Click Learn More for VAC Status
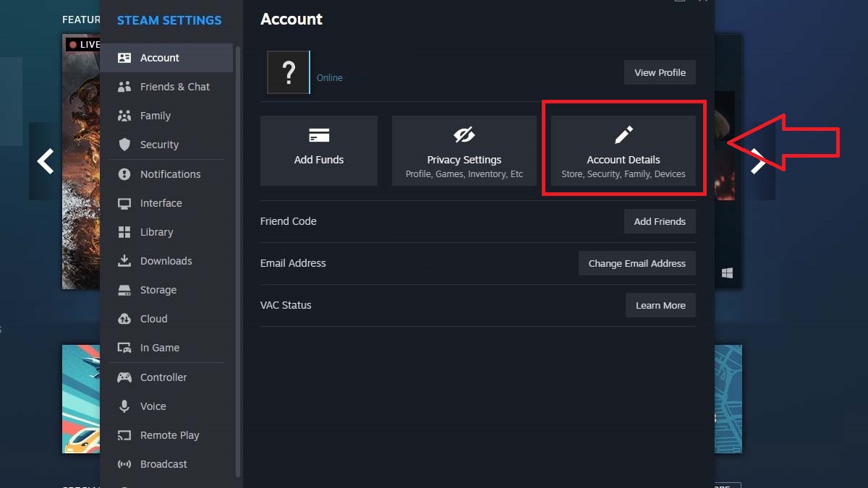Viewport: 868px width, 488px height. tap(660, 305)
